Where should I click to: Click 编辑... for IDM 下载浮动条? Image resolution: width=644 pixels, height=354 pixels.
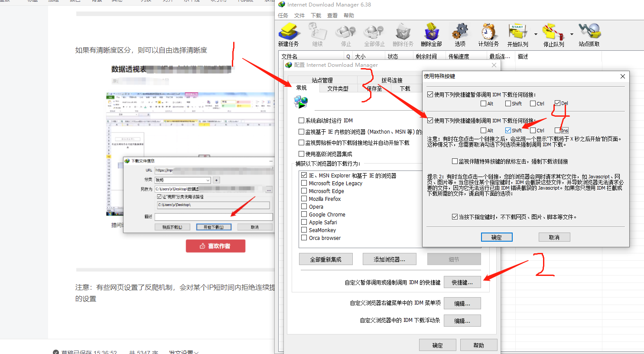tap(462, 321)
